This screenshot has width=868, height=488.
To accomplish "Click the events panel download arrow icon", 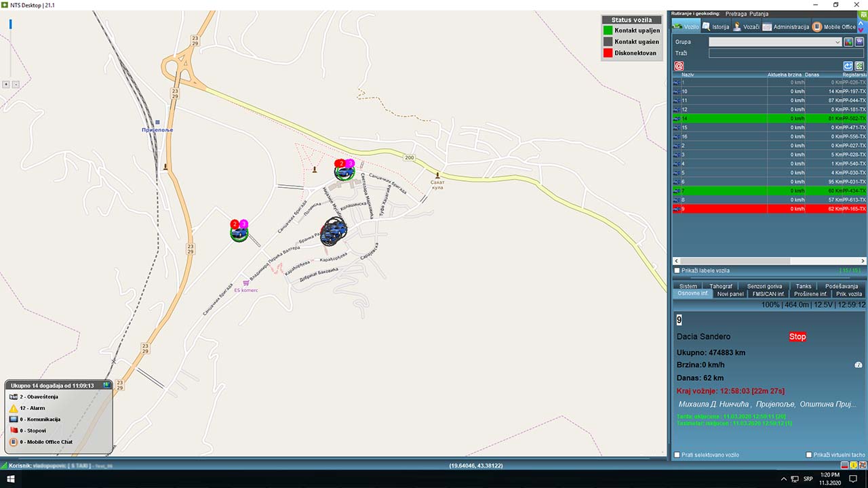I will tap(106, 385).
